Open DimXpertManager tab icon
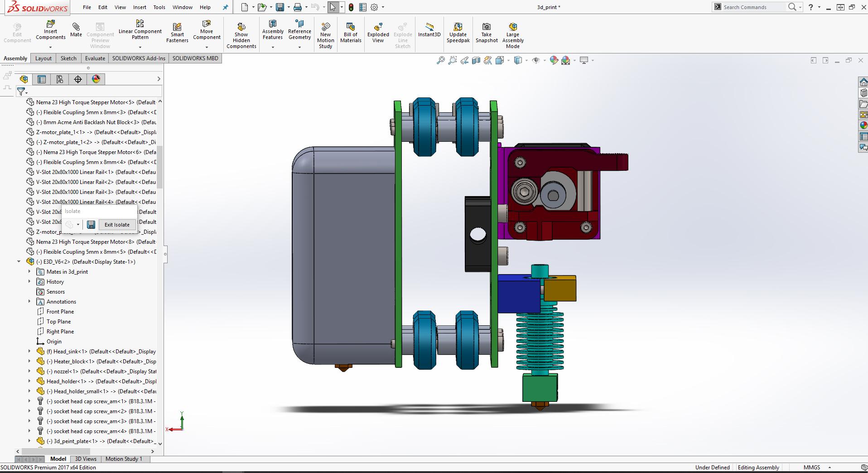 tap(78, 79)
